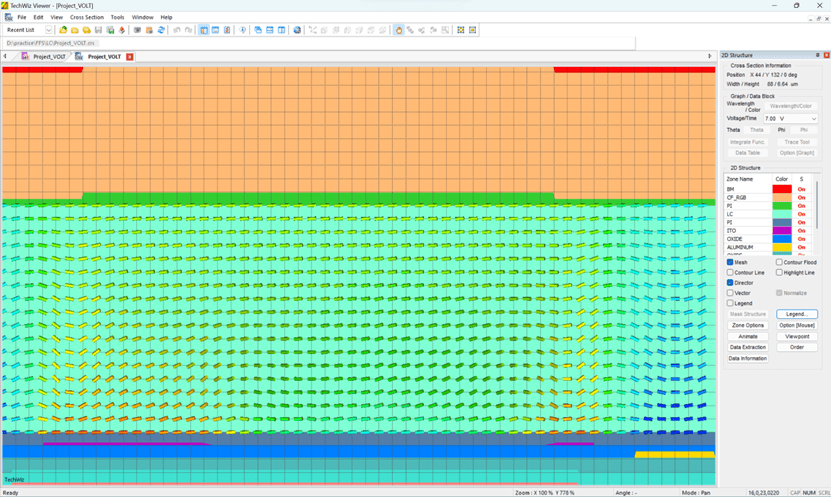
Task: Select the pan hand tool icon
Action: click(398, 30)
